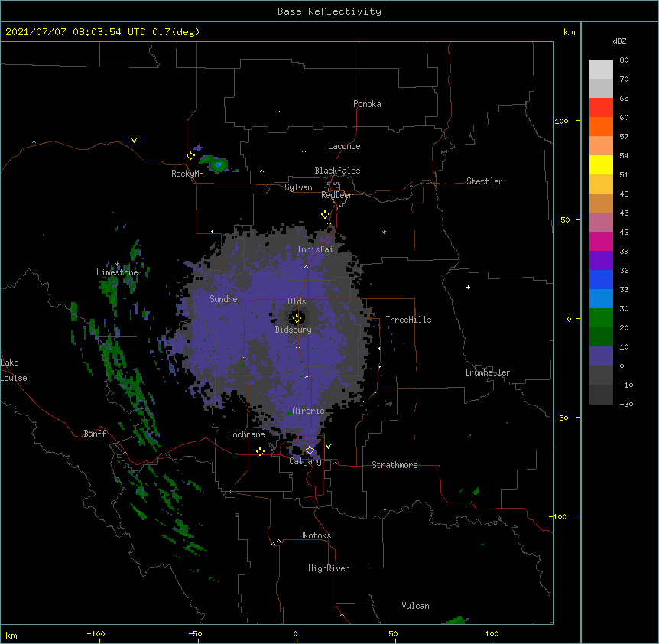Pick the light gray 70-80 dBZ legend swatch

tap(601, 70)
